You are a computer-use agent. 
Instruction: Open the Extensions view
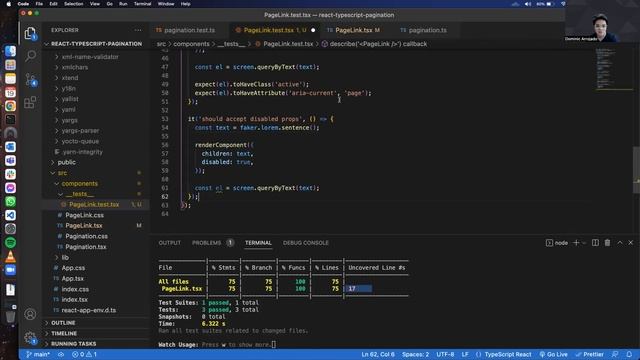tap(30, 102)
